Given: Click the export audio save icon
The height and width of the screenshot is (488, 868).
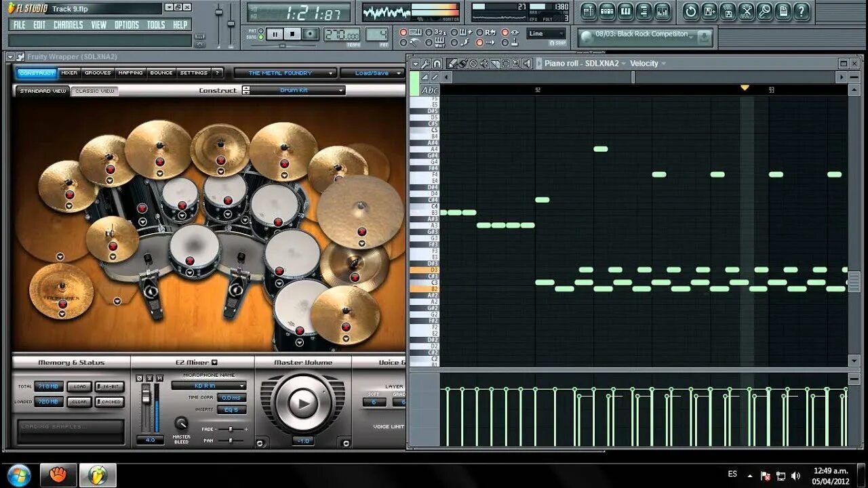Looking at the screenshot, I should click(x=728, y=11).
